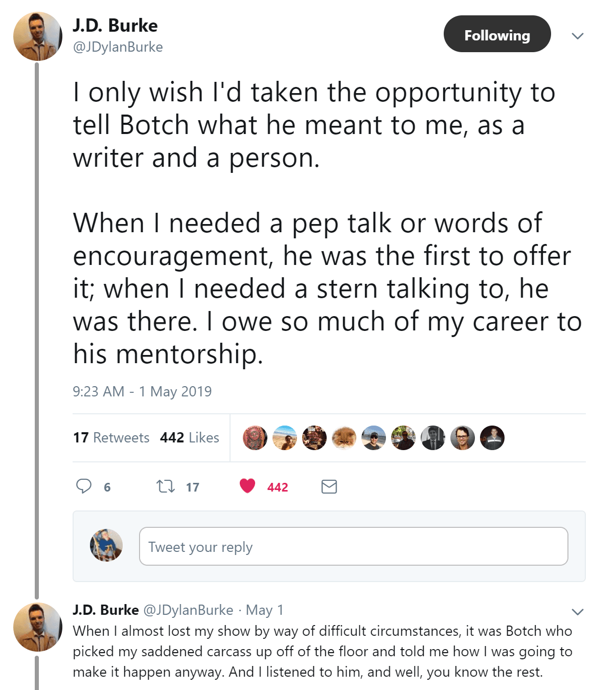Open the 442 Likes list
The width and height of the screenshot is (616, 690).
tap(190, 438)
